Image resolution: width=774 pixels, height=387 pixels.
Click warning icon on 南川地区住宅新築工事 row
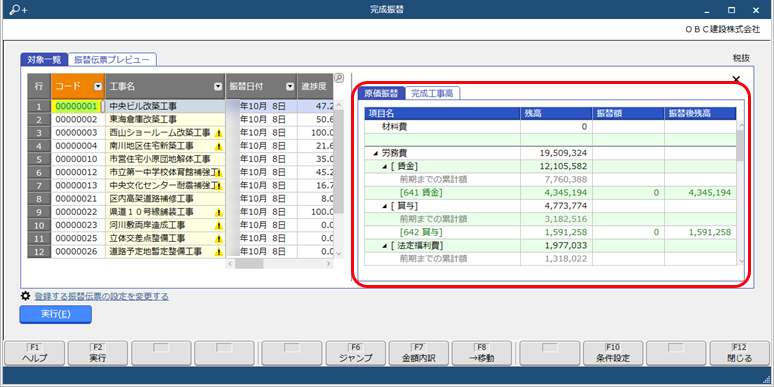[x=219, y=147]
